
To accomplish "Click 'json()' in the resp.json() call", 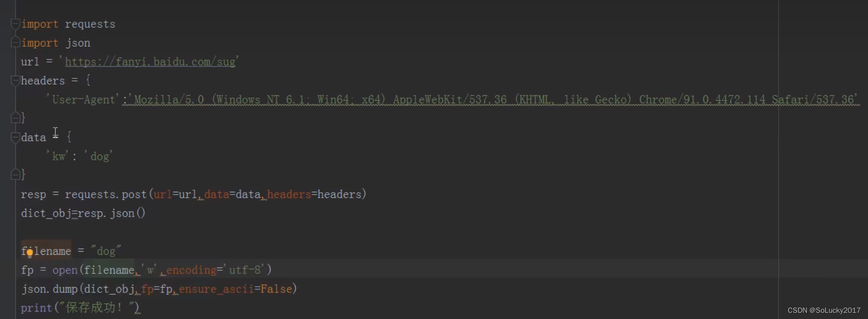I will tap(128, 214).
